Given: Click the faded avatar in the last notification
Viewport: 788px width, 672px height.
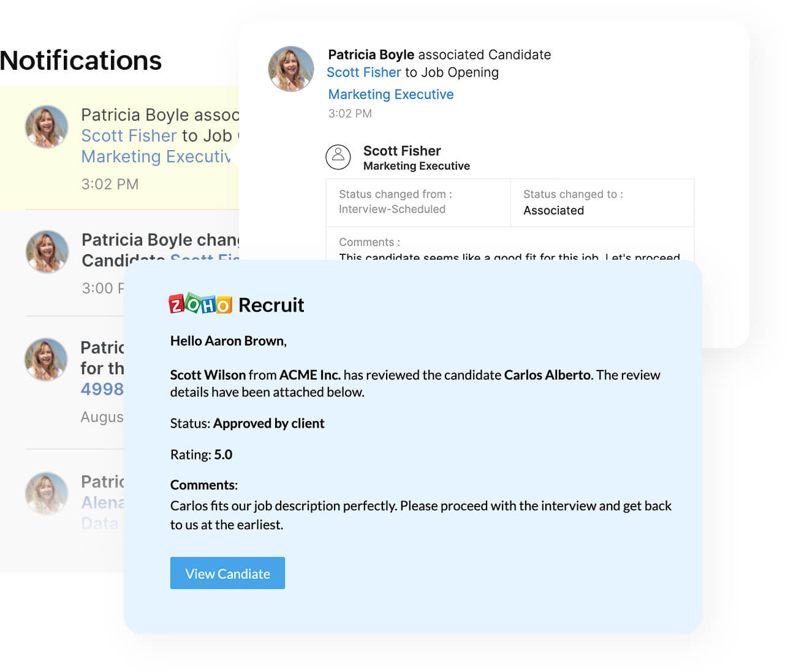Looking at the screenshot, I should tap(46, 493).
